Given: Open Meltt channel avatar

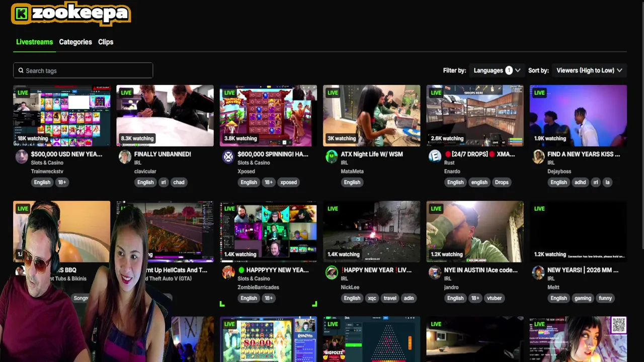Looking at the screenshot, I should click(538, 273).
